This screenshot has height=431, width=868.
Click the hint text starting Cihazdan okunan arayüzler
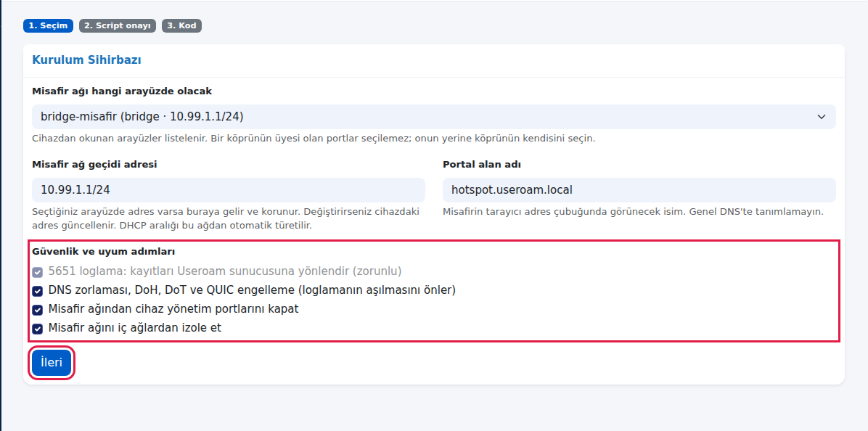point(314,139)
